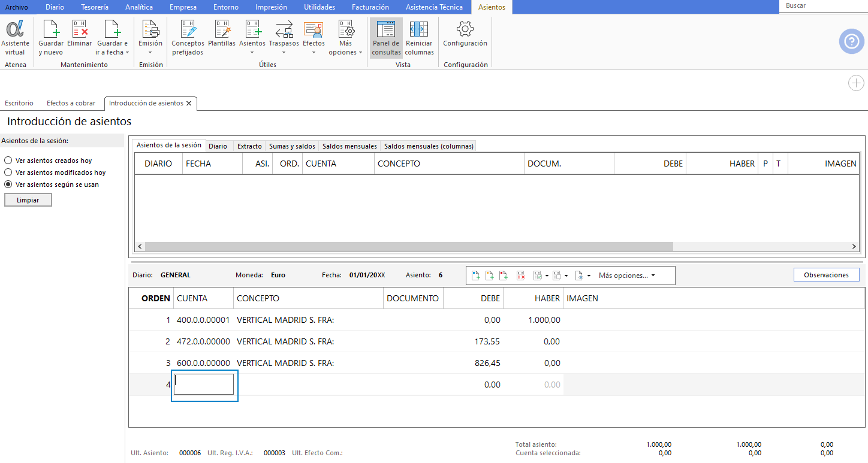Open the Asistencia Técnica ribbon tab
Screen dimensions: 868x463
point(434,7)
